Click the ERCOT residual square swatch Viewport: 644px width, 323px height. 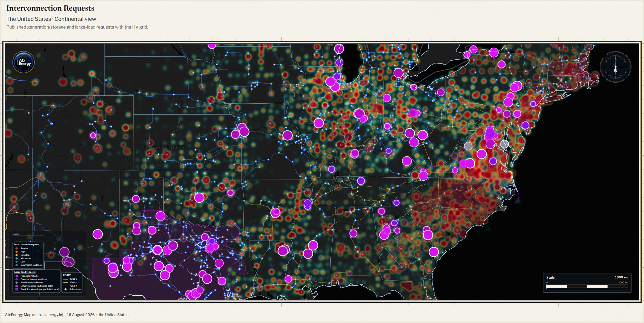coord(16,286)
